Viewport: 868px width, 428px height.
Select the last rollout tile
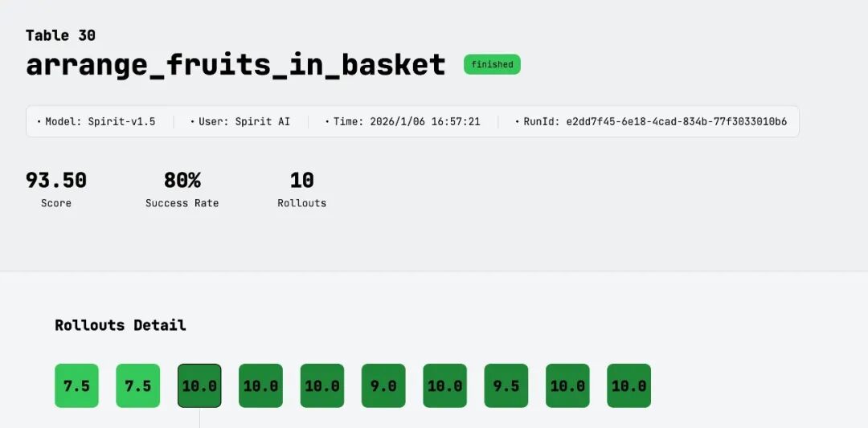coord(629,385)
